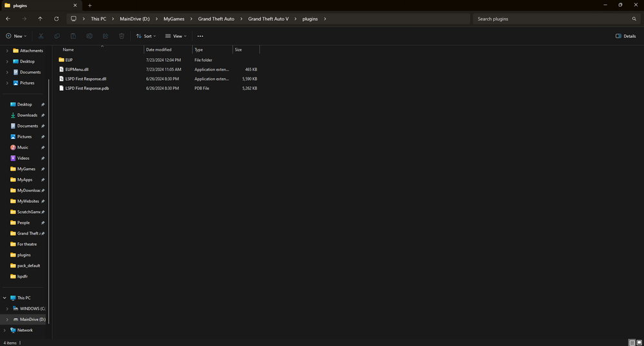
Task: Expand the Attachments tree node
Action: (x=7, y=51)
